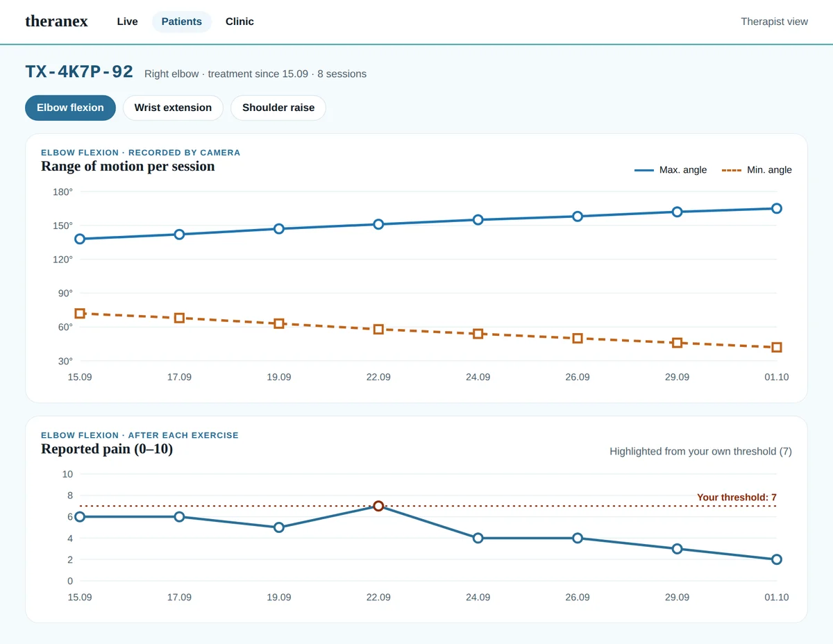Open the Patients tab
This screenshot has height=644, width=833.
(x=182, y=22)
